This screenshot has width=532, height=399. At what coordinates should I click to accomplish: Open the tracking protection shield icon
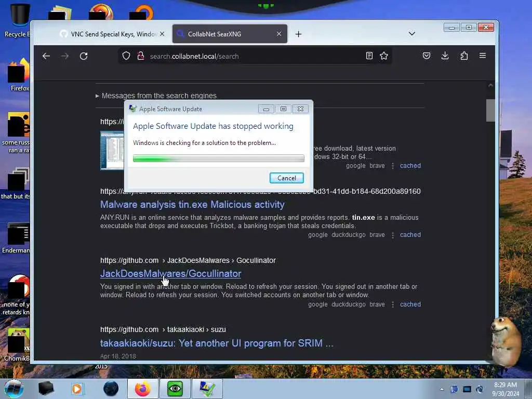(126, 56)
